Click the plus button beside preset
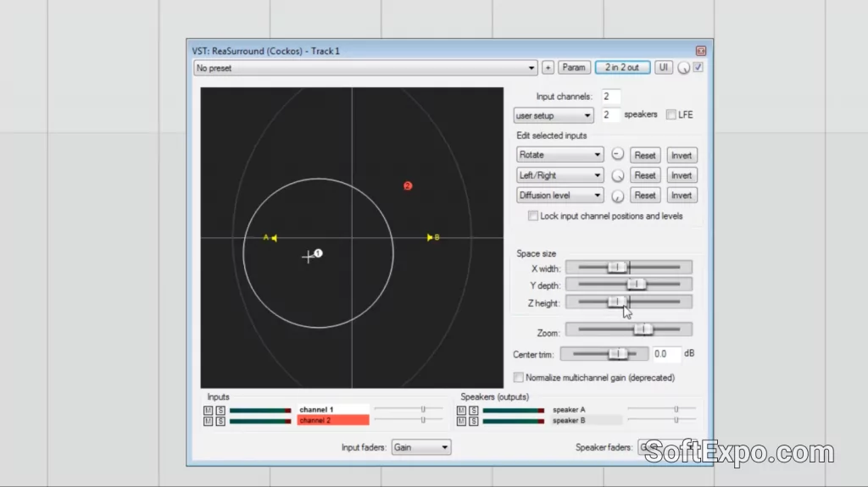Viewport: 868px width, 487px height. click(548, 68)
